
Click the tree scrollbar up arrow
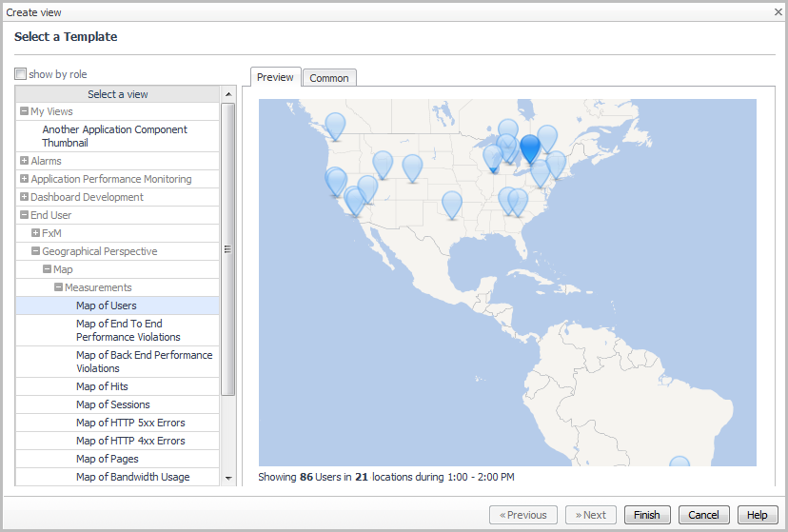click(228, 94)
